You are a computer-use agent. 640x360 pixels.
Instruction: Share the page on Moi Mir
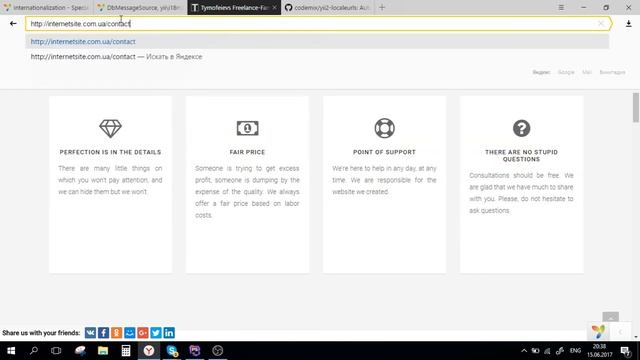click(x=129, y=333)
